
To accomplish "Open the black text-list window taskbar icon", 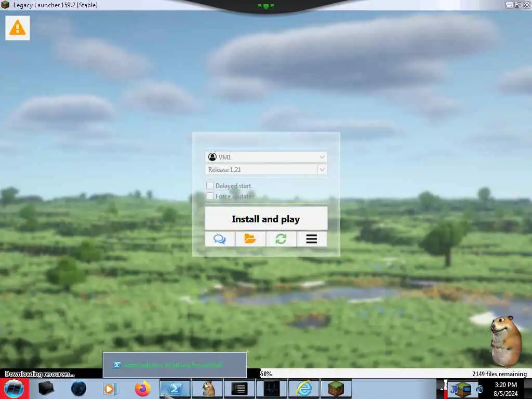I will [240, 389].
